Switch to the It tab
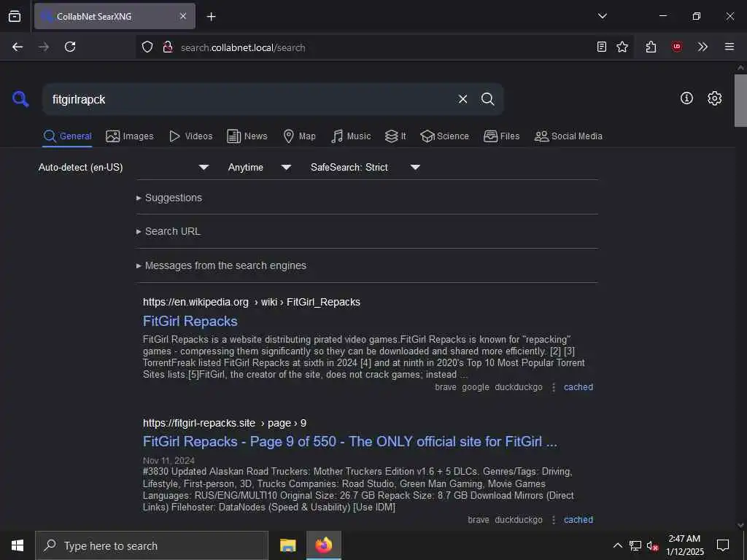 pyautogui.click(x=395, y=136)
